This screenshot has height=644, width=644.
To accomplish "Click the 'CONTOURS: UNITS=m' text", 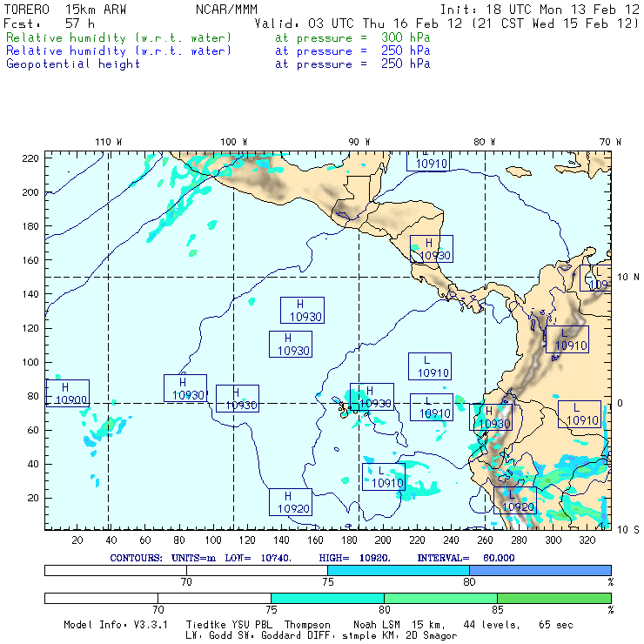I will [x=163, y=558].
